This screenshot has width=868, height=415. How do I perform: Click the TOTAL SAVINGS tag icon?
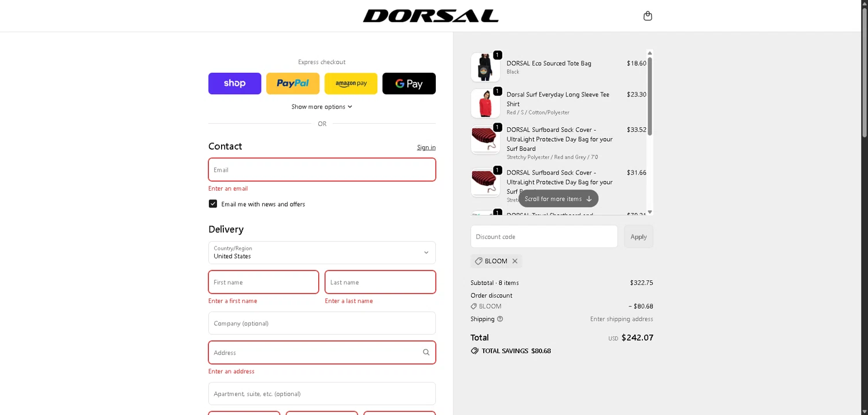(x=475, y=351)
